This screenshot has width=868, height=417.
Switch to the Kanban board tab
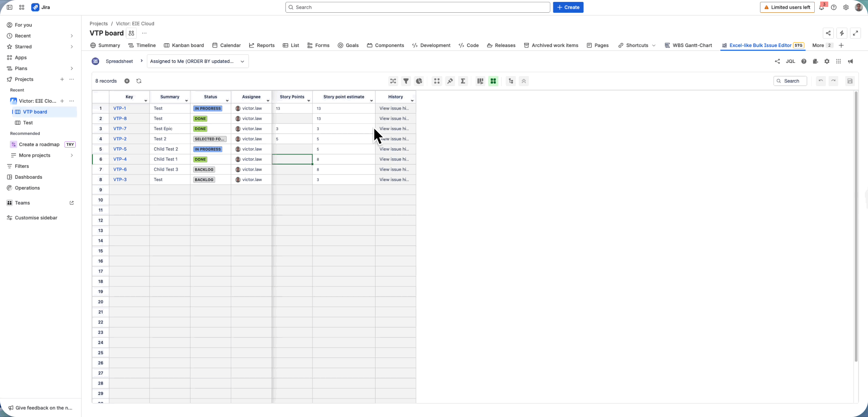[x=184, y=46]
